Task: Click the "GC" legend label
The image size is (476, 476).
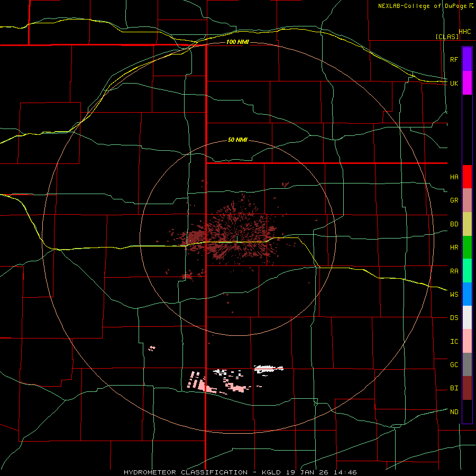Action: point(454,365)
